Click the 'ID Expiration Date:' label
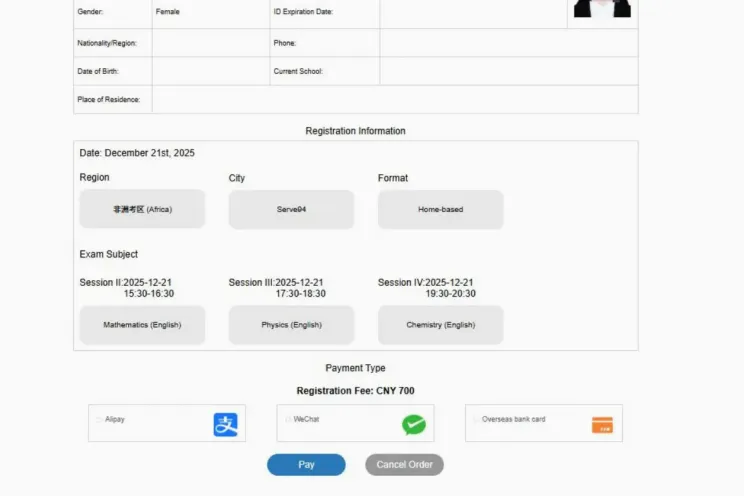 tap(303, 12)
